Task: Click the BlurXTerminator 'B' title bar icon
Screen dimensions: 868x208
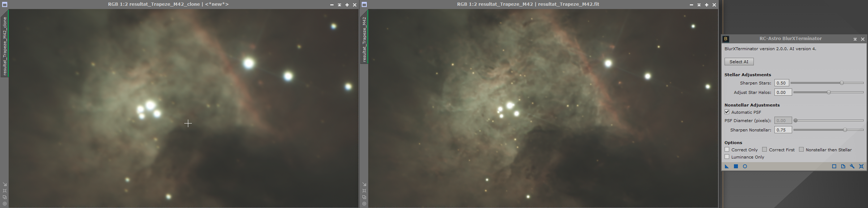Action: (x=726, y=39)
